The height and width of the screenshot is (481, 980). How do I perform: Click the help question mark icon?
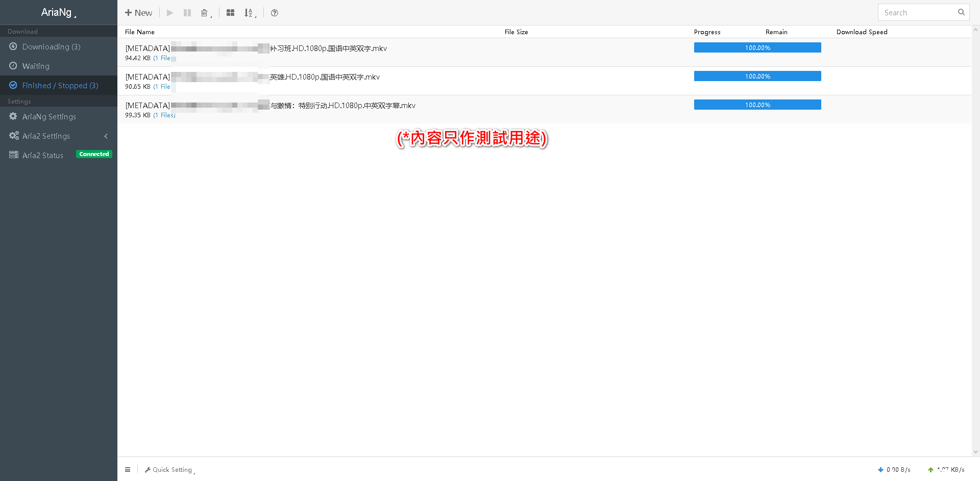click(x=275, y=13)
